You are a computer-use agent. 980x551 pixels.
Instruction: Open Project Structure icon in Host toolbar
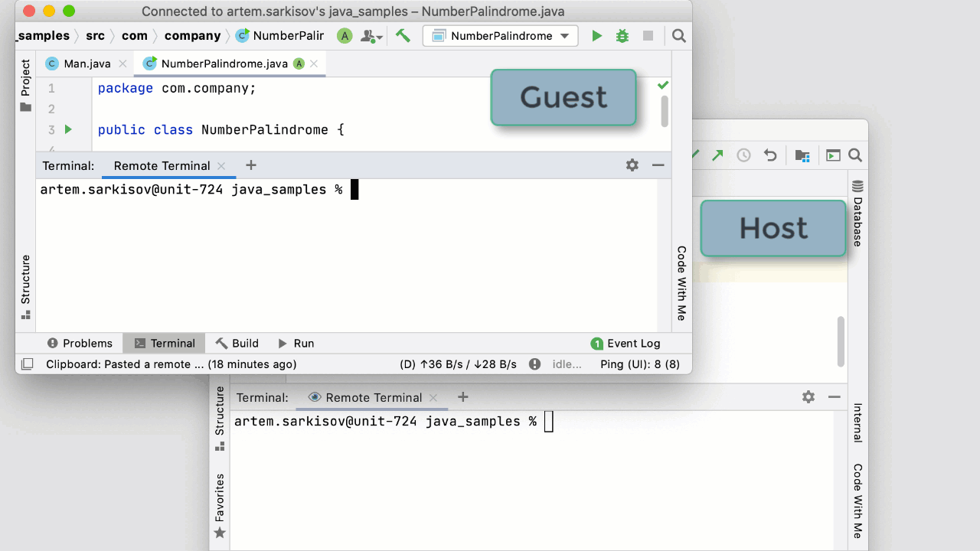click(802, 155)
